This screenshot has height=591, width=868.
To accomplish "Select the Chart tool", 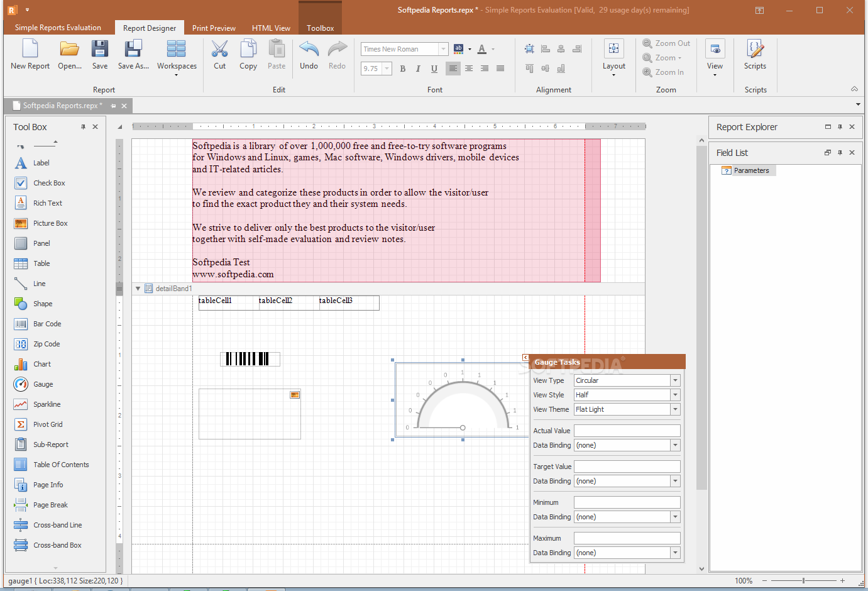I will [x=33, y=364].
